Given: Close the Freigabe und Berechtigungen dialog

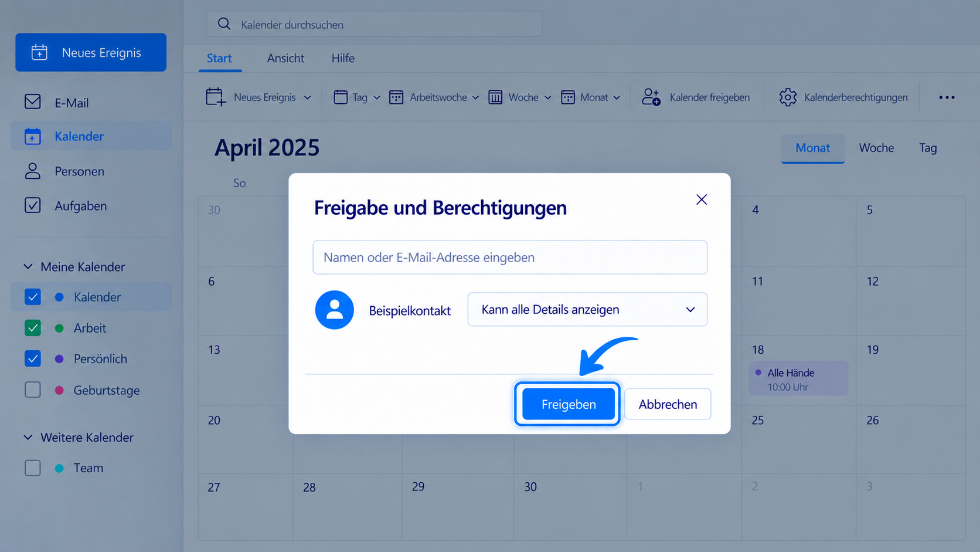Looking at the screenshot, I should tap(702, 199).
